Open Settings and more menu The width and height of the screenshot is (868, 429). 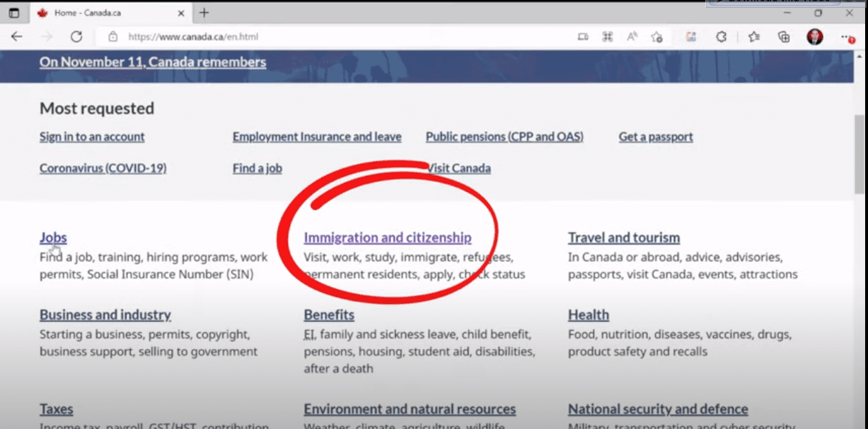tap(847, 37)
